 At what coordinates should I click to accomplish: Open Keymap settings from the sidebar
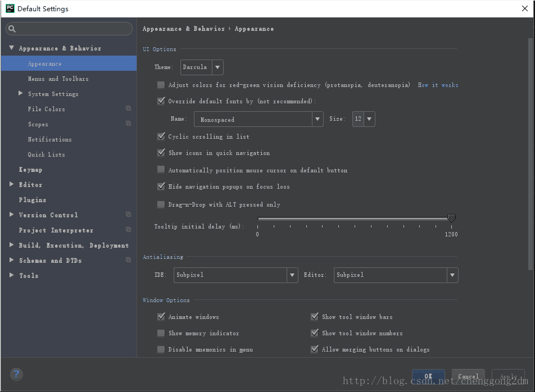tap(30, 169)
